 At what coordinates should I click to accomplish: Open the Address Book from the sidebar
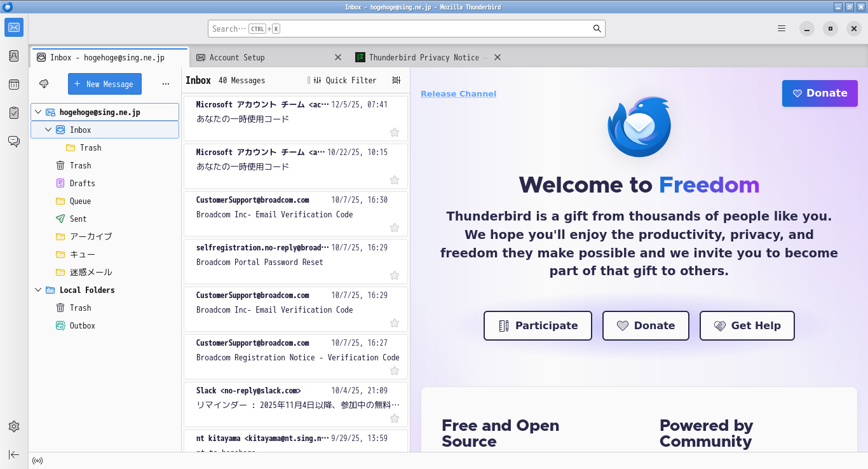(14, 56)
